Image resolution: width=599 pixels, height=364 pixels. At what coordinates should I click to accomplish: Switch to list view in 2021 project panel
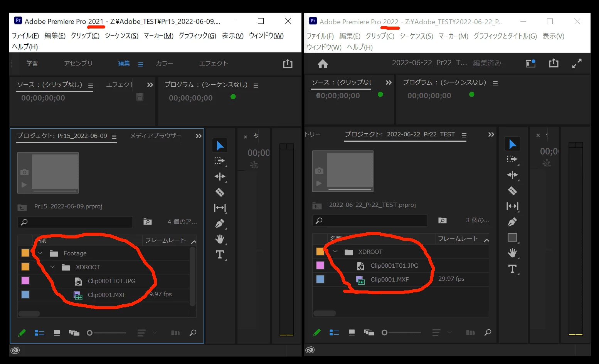click(x=39, y=333)
